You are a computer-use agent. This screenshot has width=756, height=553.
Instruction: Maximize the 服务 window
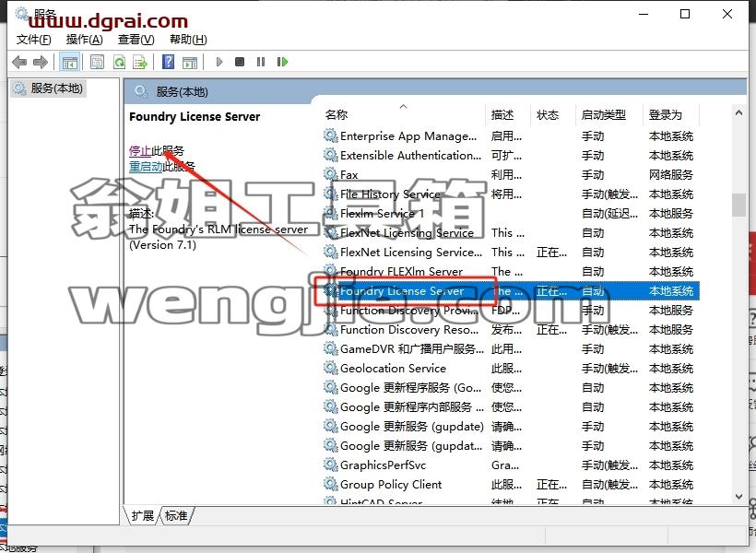point(685,14)
